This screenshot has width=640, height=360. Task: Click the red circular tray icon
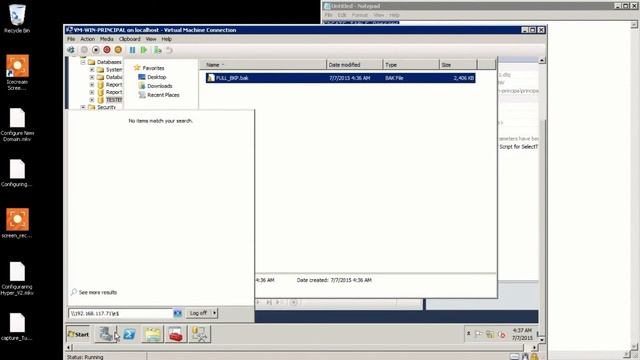click(502, 335)
